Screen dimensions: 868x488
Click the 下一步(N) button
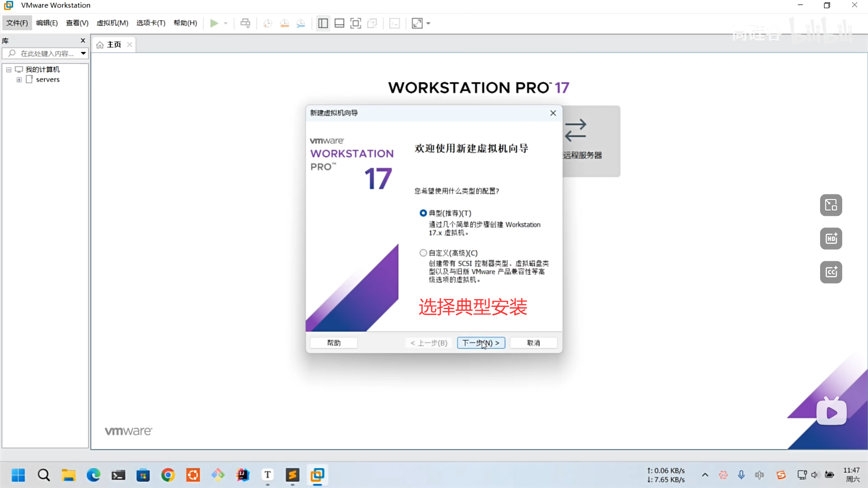[x=481, y=343]
